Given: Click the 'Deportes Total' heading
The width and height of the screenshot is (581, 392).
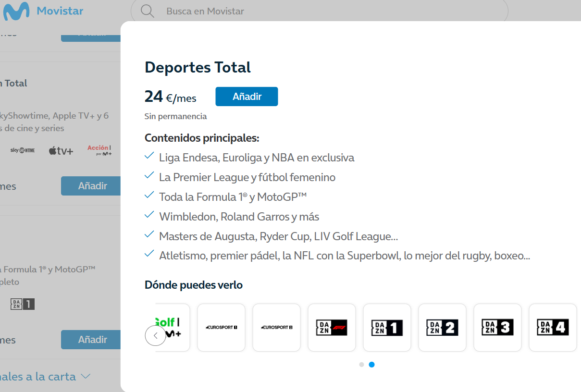Looking at the screenshot, I should [198, 67].
